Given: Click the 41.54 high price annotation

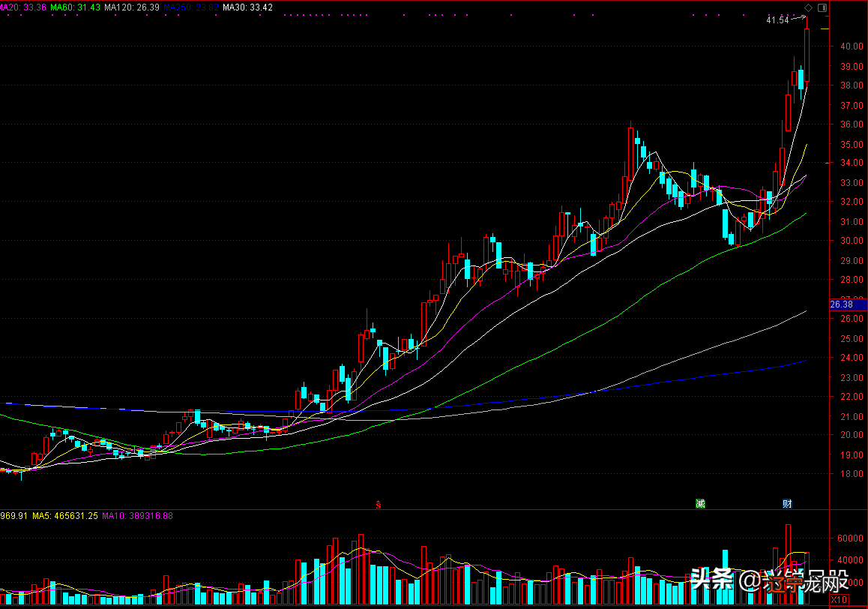Looking at the screenshot, I should coord(777,20).
